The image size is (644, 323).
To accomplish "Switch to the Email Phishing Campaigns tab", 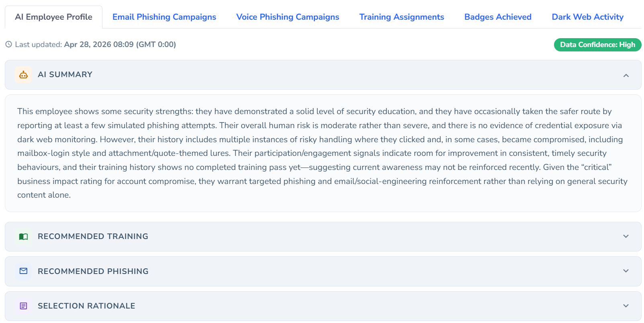I will pyautogui.click(x=164, y=17).
